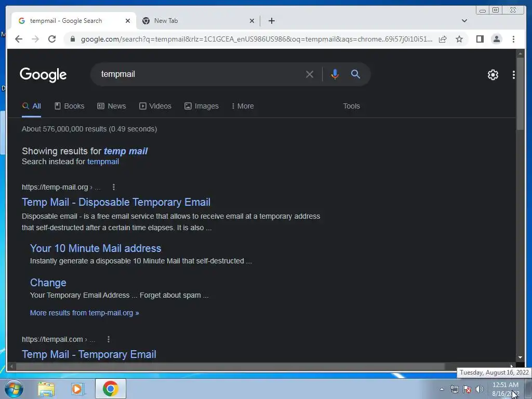Screen dimensions: 532x399
Task: Open Google apps dots menu
Action: [514, 75]
